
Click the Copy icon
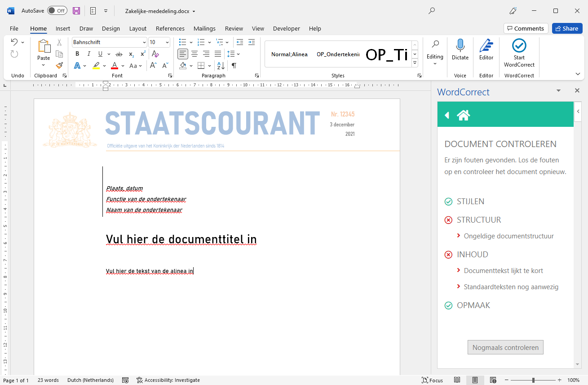(59, 54)
